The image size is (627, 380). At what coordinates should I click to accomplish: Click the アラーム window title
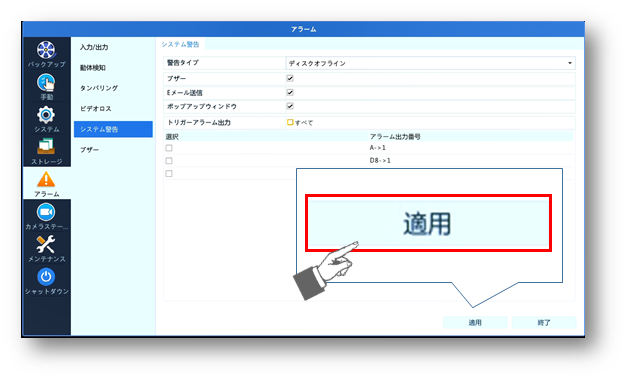[x=304, y=29]
